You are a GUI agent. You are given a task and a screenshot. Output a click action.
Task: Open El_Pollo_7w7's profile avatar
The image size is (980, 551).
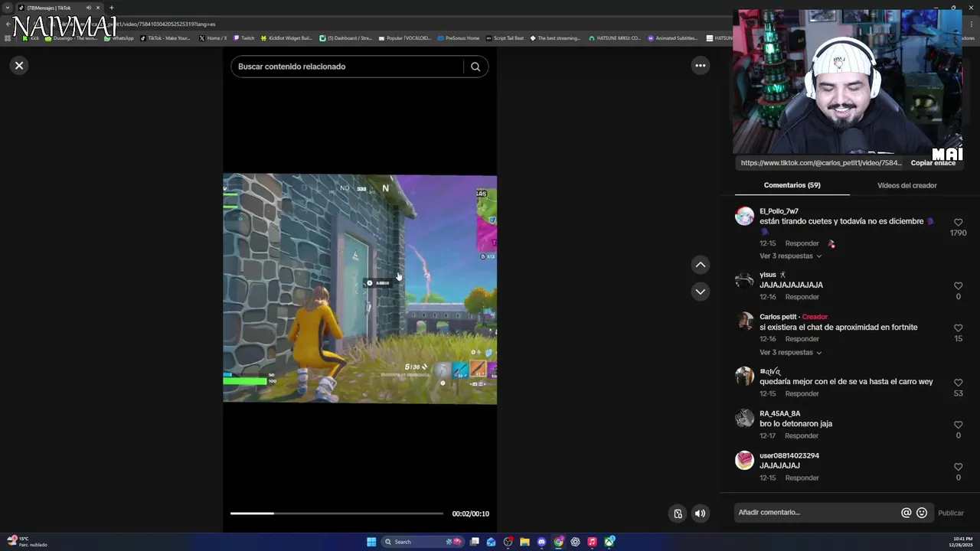[744, 216]
